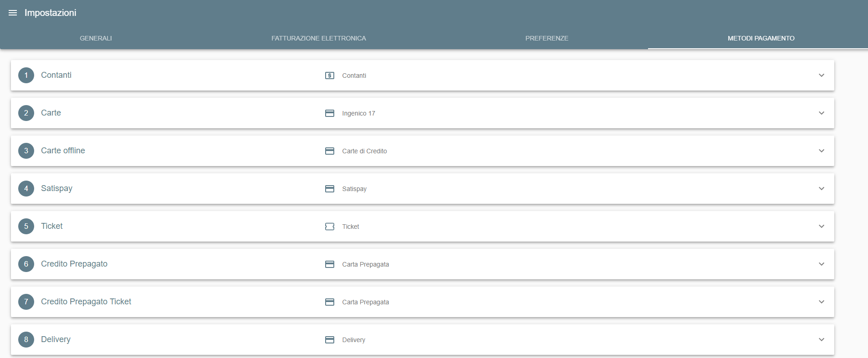
Task: Select the Contanti row title
Action: click(x=56, y=75)
